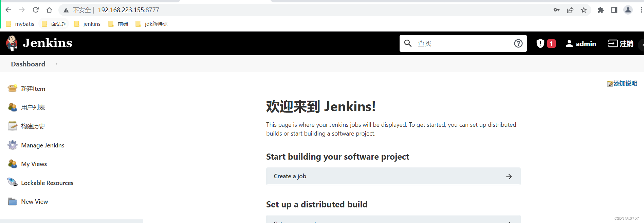This screenshot has width=644, height=223.
Task: Click 添加说明 to add description
Action: (x=622, y=83)
